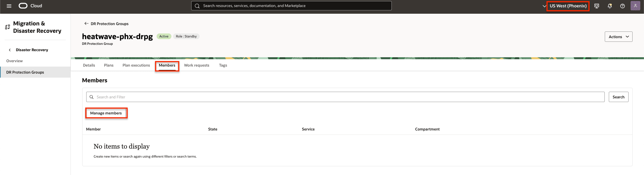Click the Active status badge
The image size is (644, 175).
click(x=164, y=36)
